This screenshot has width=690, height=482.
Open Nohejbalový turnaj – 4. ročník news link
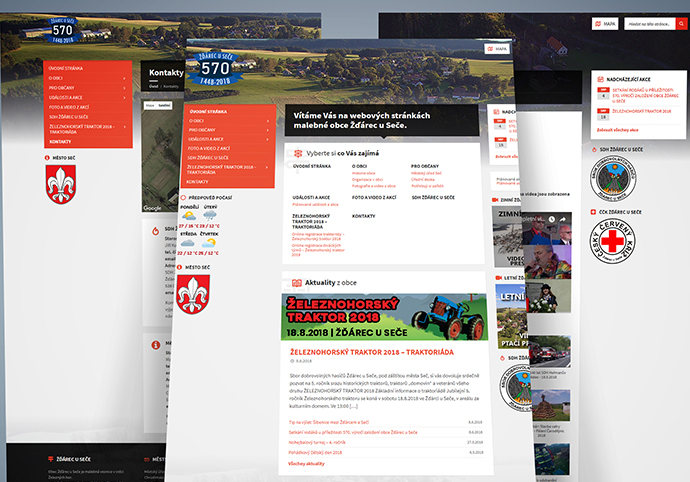317,442
